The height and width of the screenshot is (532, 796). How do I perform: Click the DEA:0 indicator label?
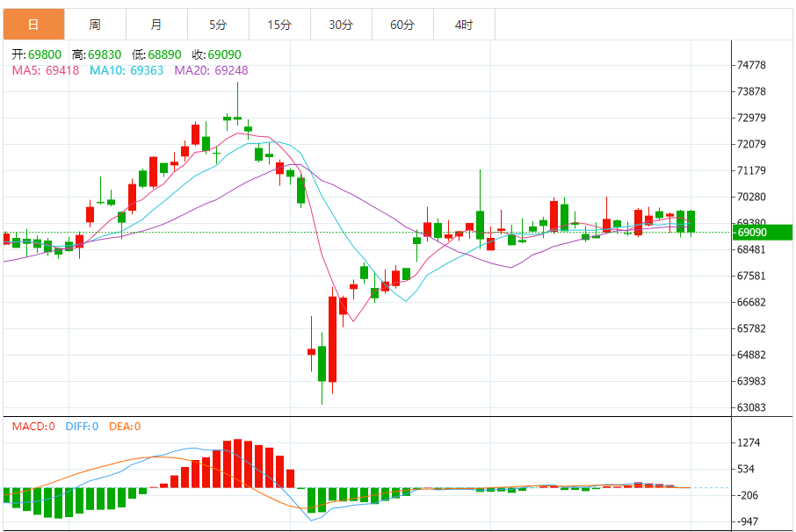[x=125, y=427]
